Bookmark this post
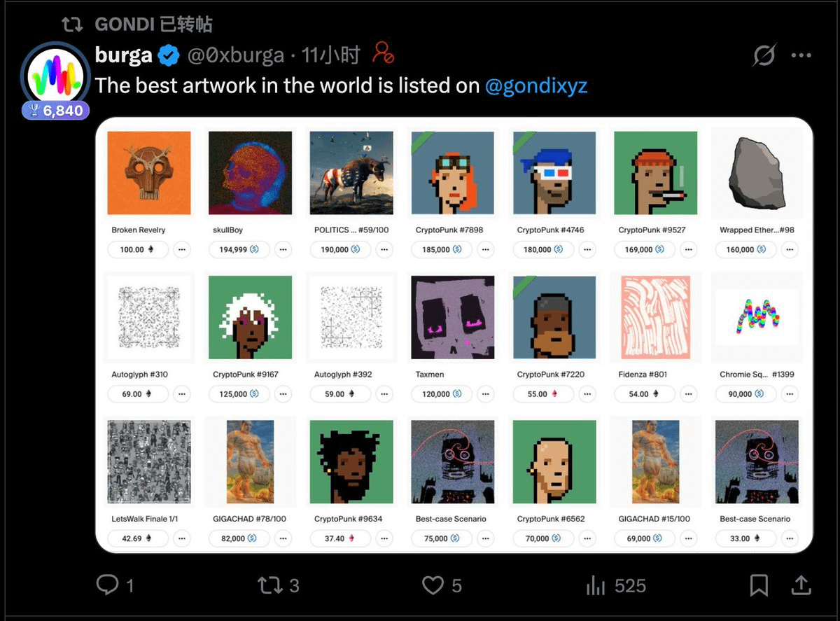The image size is (840, 621). [759, 585]
